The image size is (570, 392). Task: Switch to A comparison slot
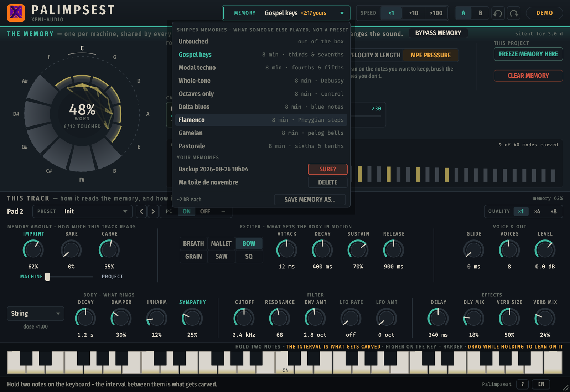[x=463, y=13]
